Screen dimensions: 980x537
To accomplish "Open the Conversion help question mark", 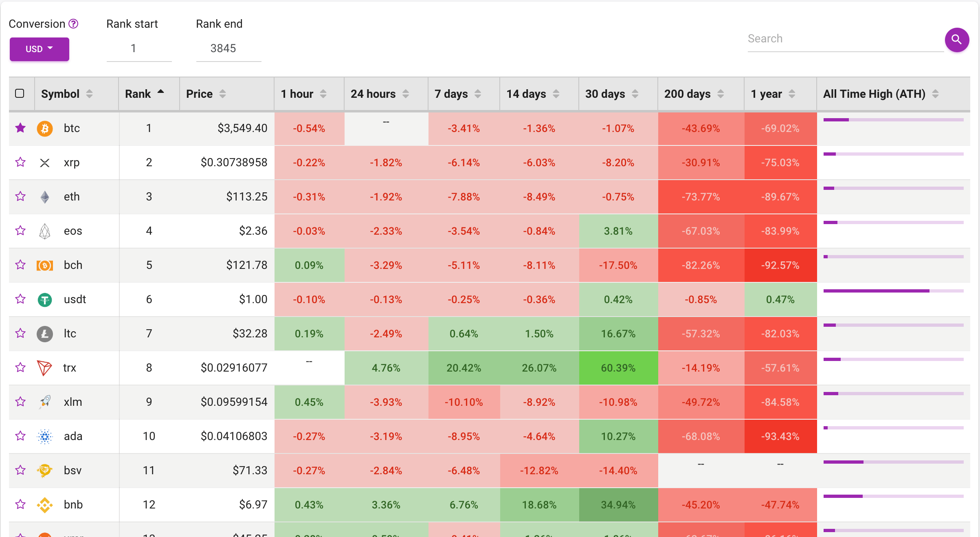I will pyautogui.click(x=73, y=24).
